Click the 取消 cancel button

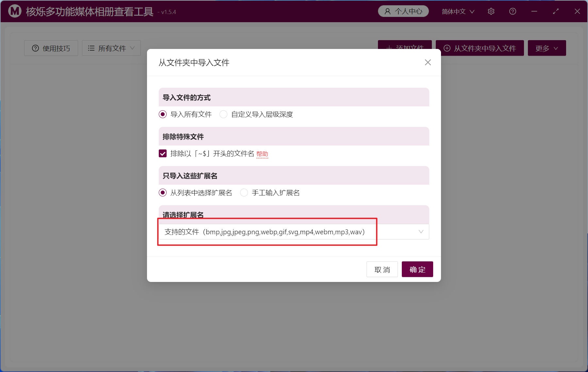(x=382, y=269)
